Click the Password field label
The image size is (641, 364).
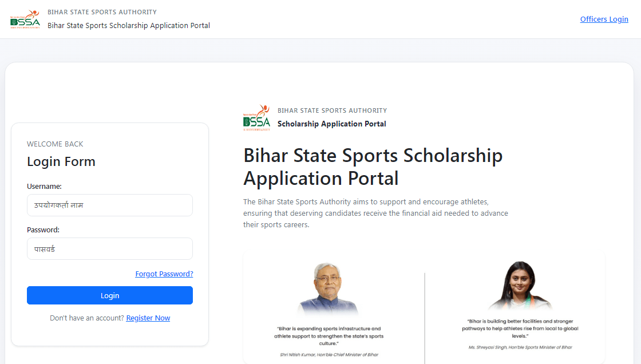coord(43,230)
